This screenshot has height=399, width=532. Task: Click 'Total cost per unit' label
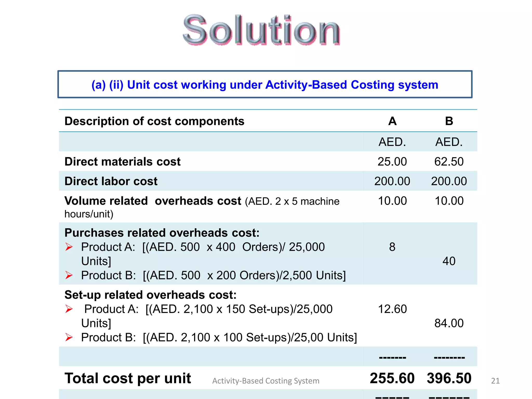(x=128, y=378)
